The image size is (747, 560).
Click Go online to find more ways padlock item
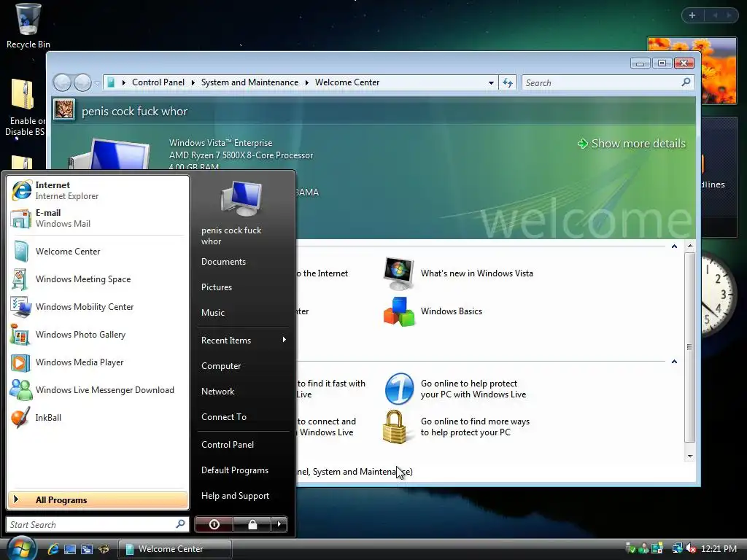coord(457,427)
